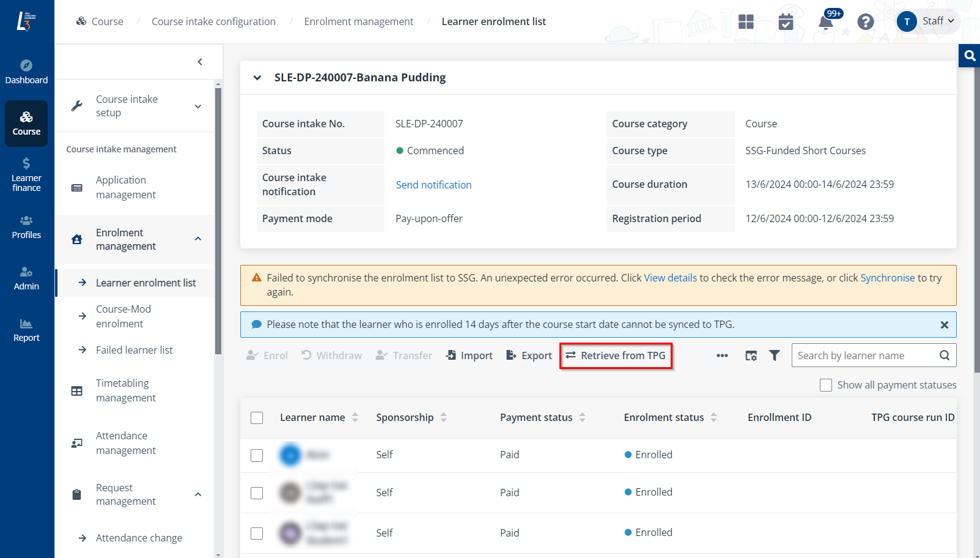Go to Dashboard in left navigation

click(x=26, y=72)
